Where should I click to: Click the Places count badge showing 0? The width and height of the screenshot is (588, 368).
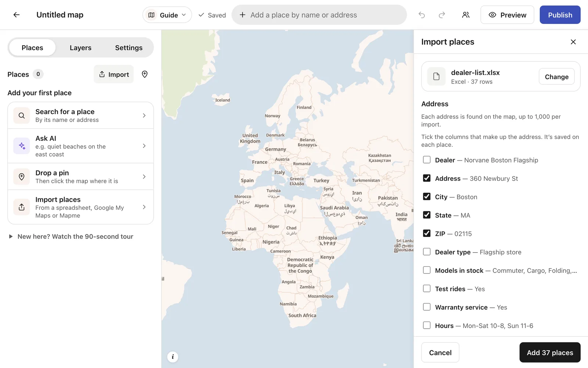pos(38,74)
